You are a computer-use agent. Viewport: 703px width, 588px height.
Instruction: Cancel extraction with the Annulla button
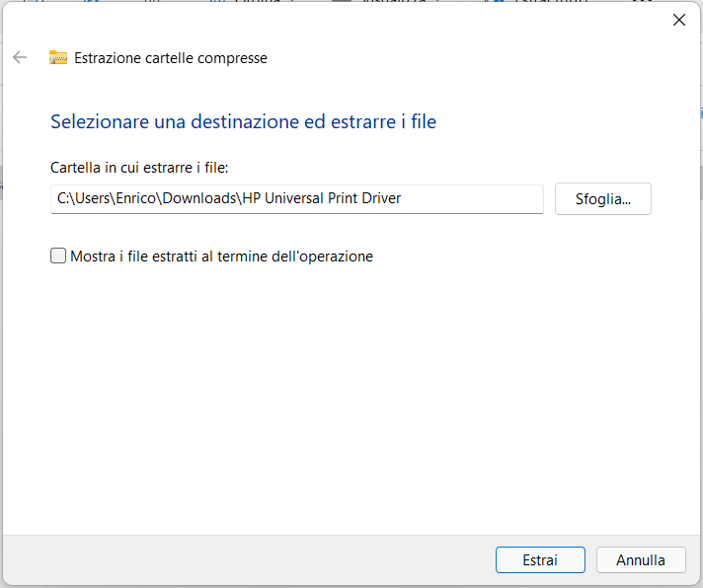tap(641, 559)
